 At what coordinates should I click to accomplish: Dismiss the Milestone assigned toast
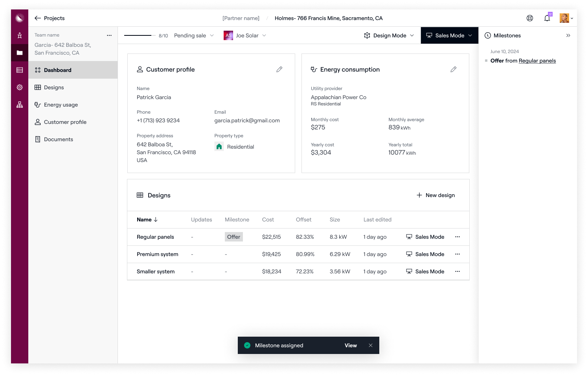click(370, 345)
